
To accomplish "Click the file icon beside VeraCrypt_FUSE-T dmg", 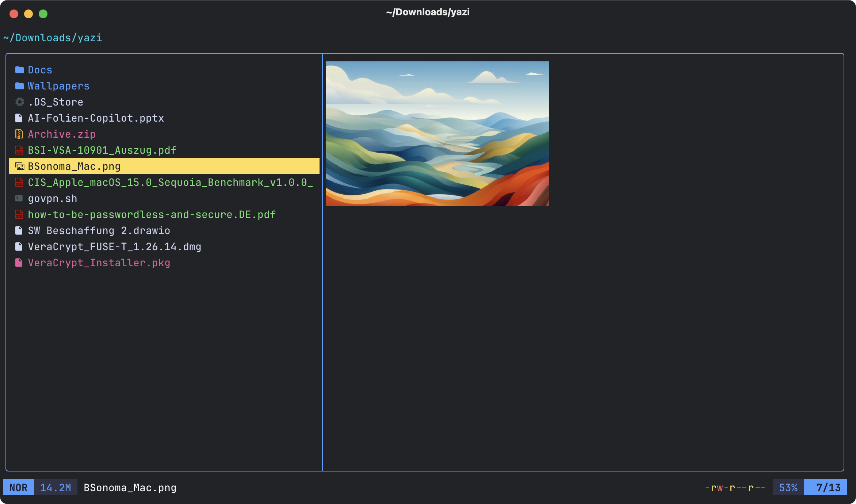I will (x=19, y=247).
